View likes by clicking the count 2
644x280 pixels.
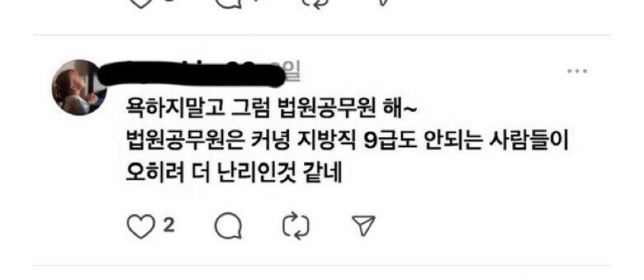[169, 226]
